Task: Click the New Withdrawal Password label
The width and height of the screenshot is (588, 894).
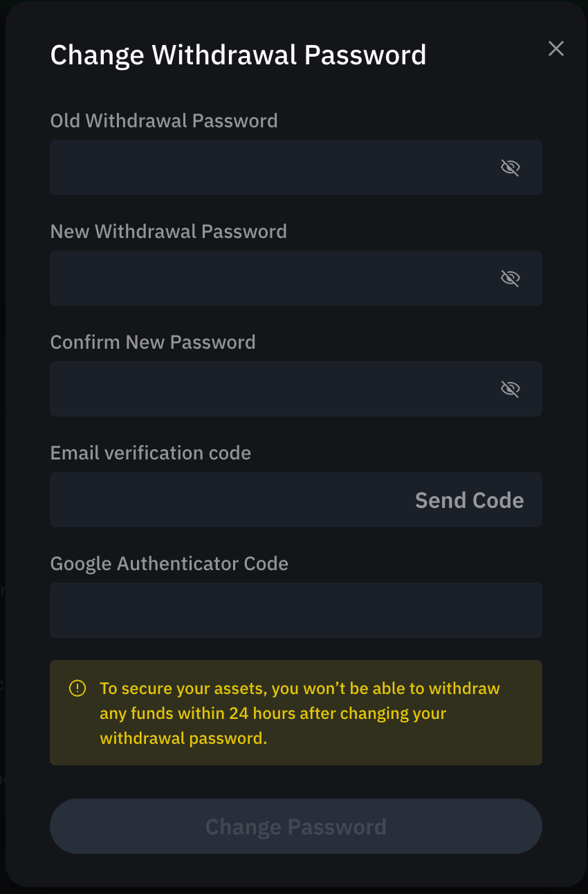Action: (169, 232)
